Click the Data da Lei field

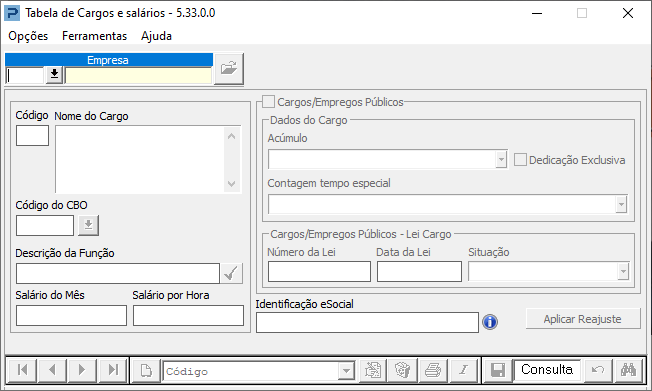[x=419, y=271]
